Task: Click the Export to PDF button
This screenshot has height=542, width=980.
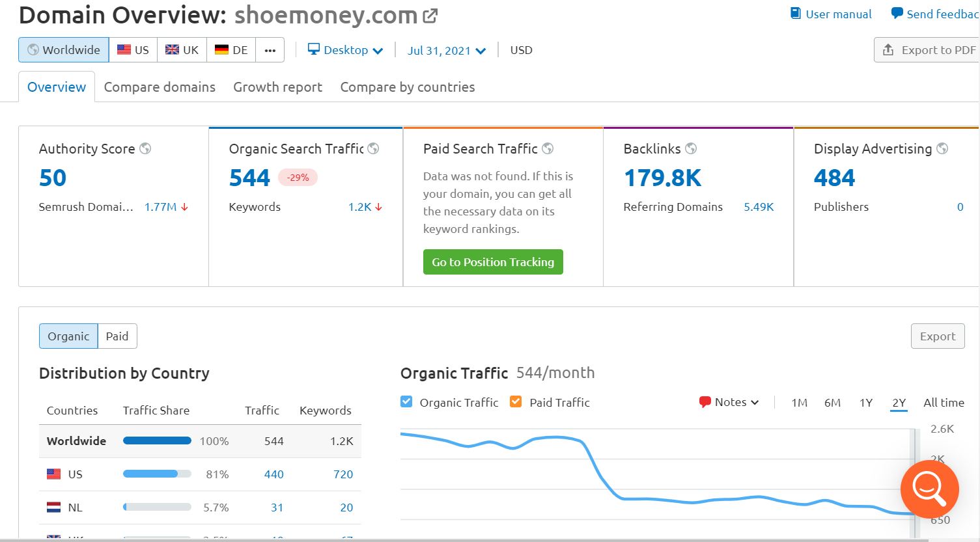Action: [927, 50]
